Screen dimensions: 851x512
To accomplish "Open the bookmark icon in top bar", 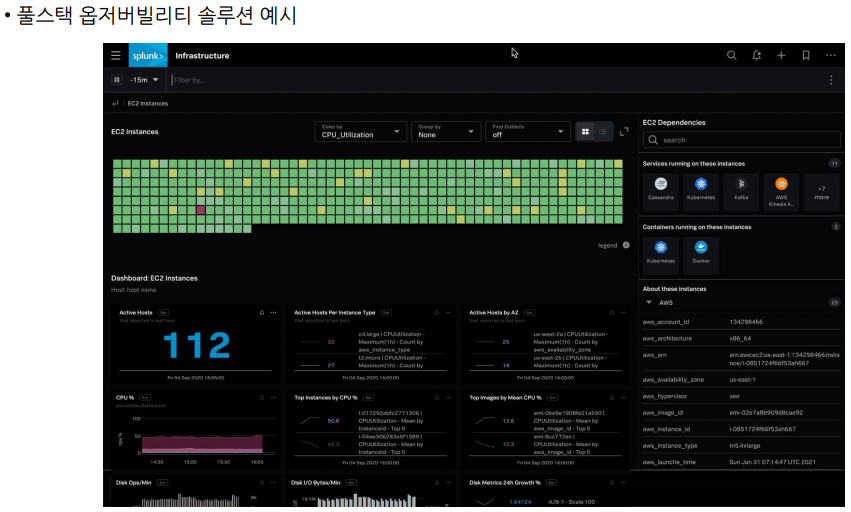I will pos(806,55).
